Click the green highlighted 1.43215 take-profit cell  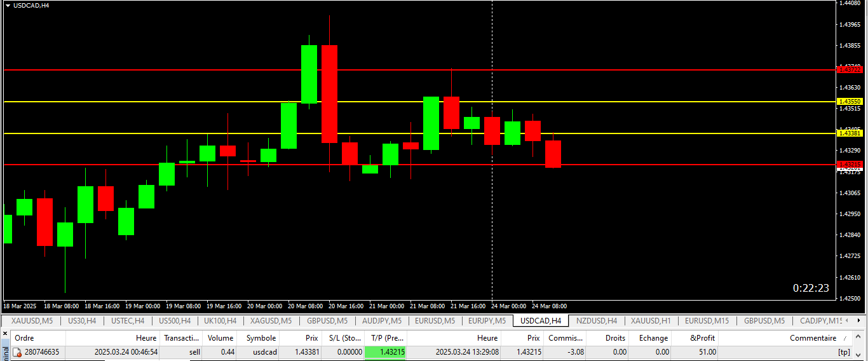[386, 352]
